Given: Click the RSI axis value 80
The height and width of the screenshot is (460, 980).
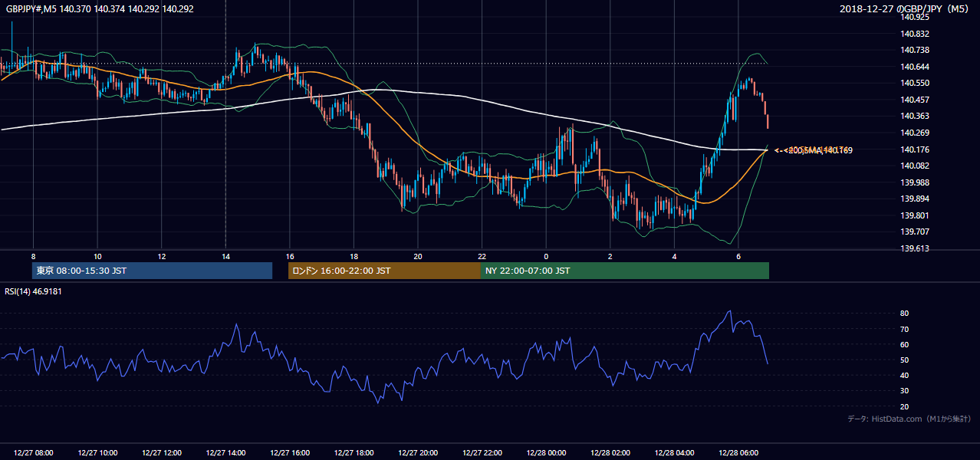Looking at the screenshot, I should coord(904,314).
